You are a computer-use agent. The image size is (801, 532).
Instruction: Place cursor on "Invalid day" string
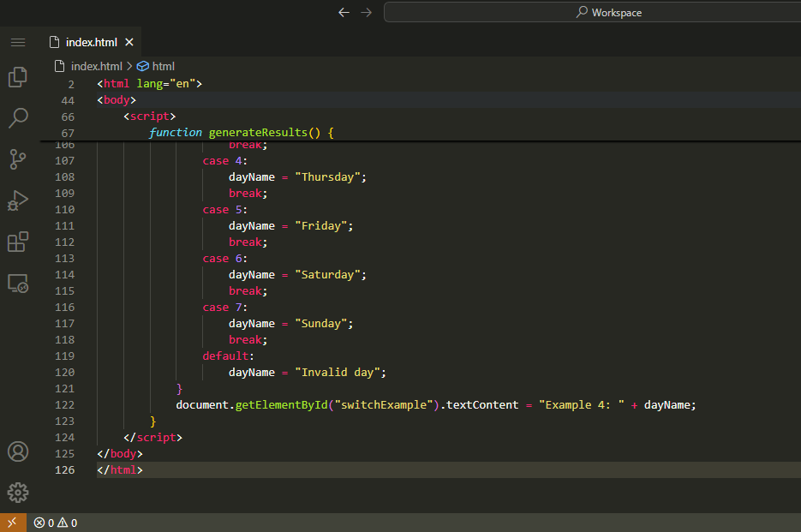(x=341, y=373)
